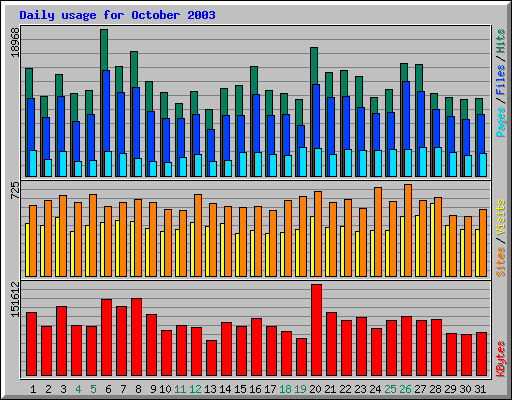Click the red KBytes bar for day 24
The width and height of the screenshot is (512, 400).
377,352
